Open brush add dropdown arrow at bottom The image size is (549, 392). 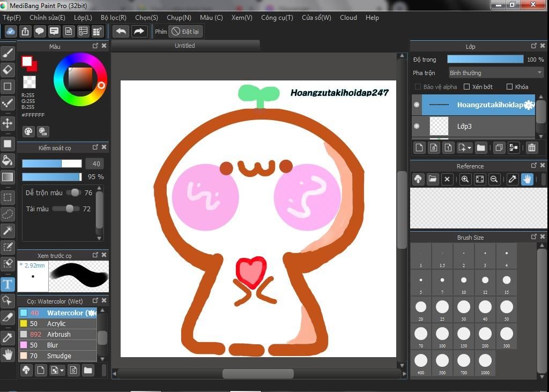(62, 370)
